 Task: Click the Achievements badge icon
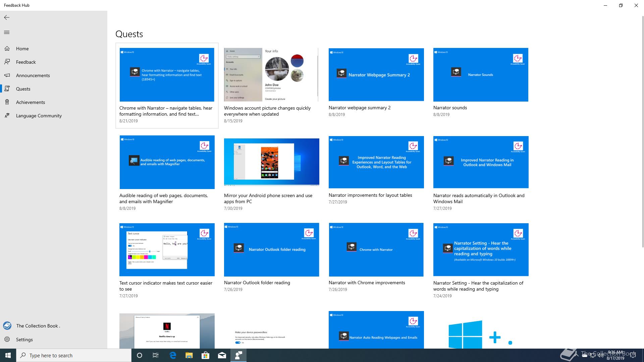[7, 102]
